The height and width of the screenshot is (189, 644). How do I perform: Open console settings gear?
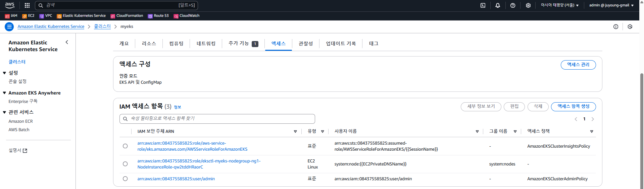tap(528, 5)
